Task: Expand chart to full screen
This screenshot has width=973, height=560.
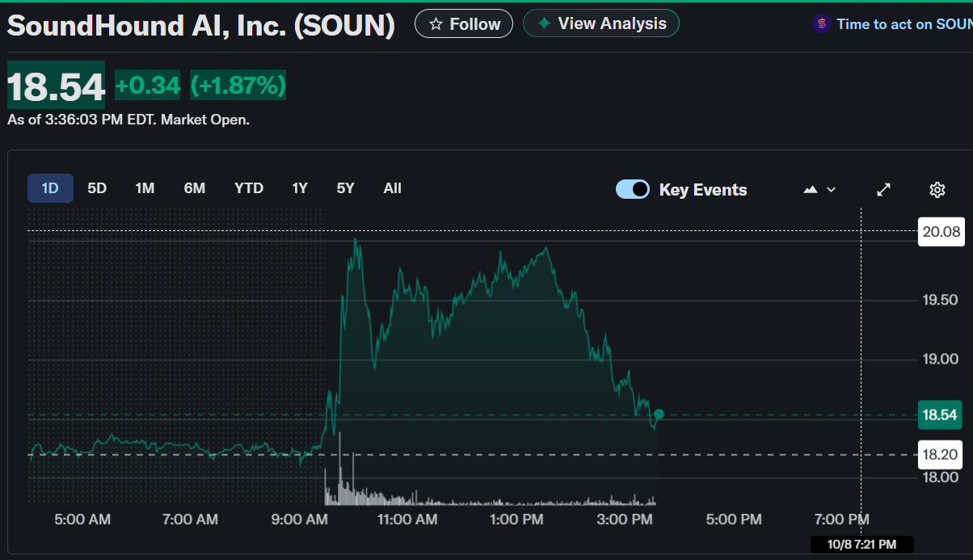Action: pos(884,190)
